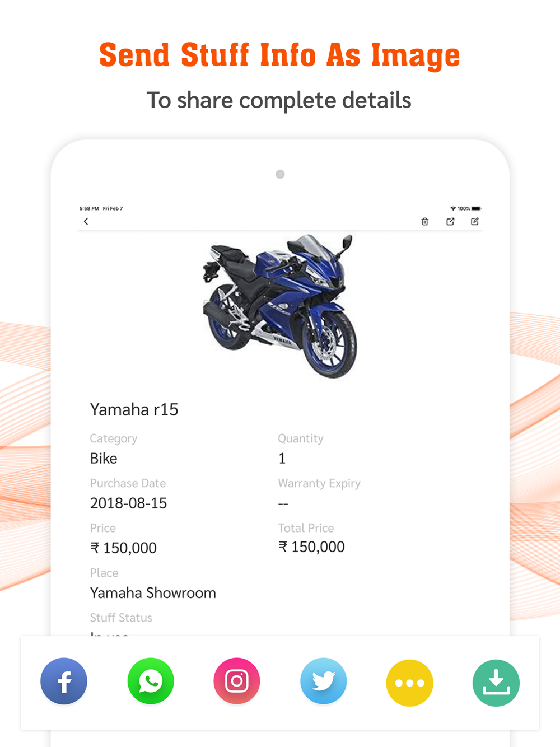Delete item with the trash icon
This screenshot has height=747, width=560.
pyautogui.click(x=425, y=222)
